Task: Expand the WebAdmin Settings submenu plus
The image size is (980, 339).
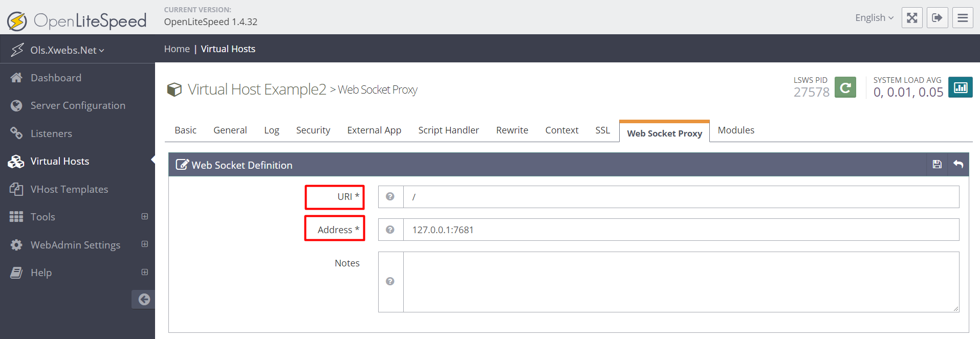Action: point(145,244)
